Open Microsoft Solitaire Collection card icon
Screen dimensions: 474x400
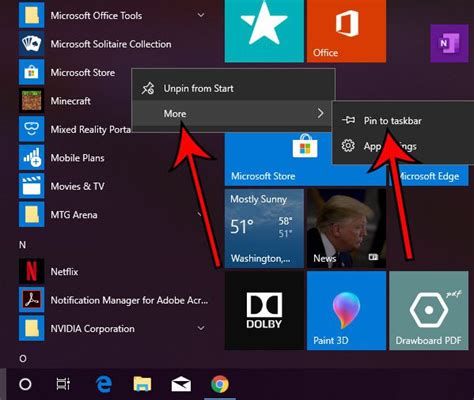[x=31, y=44]
